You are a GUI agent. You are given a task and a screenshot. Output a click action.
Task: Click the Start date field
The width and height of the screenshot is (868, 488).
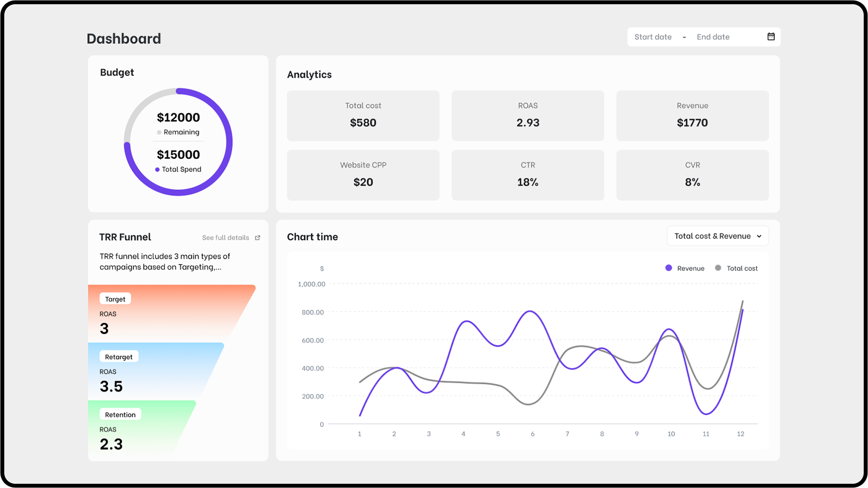click(x=653, y=37)
